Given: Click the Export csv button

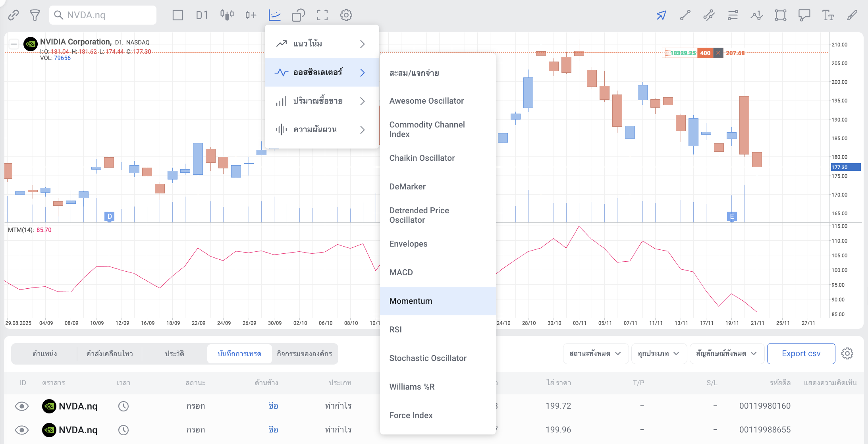Looking at the screenshot, I should point(801,353).
